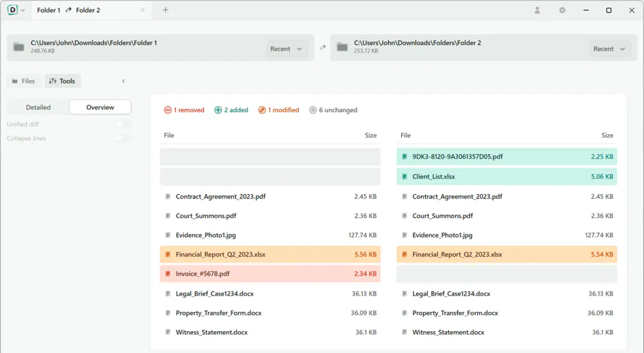The height and width of the screenshot is (353, 644).
Task: Click the '1 modified' filter
Action: click(279, 110)
